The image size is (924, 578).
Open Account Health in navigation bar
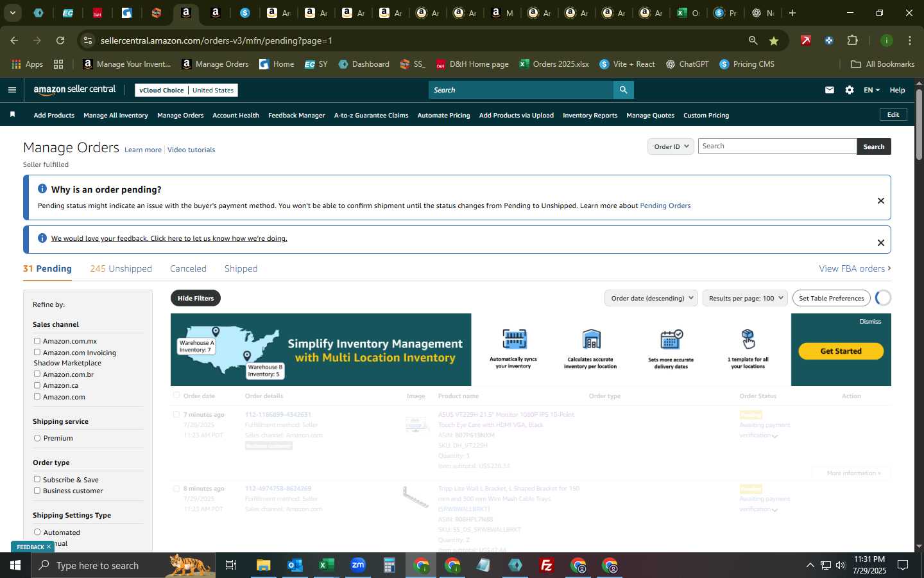click(x=235, y=115)
